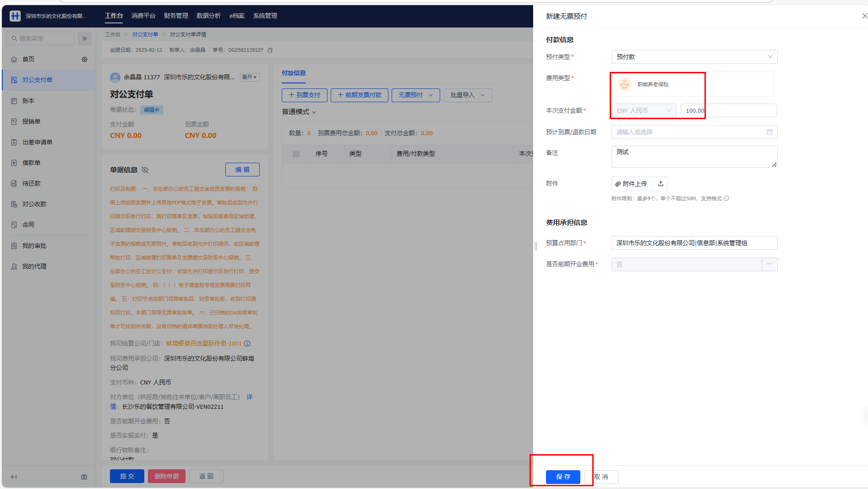Image resolution: width=868 pixels, height=489 pixels.
Task: Click the panel resize handle on drawer edge
Action: point(535,247)
